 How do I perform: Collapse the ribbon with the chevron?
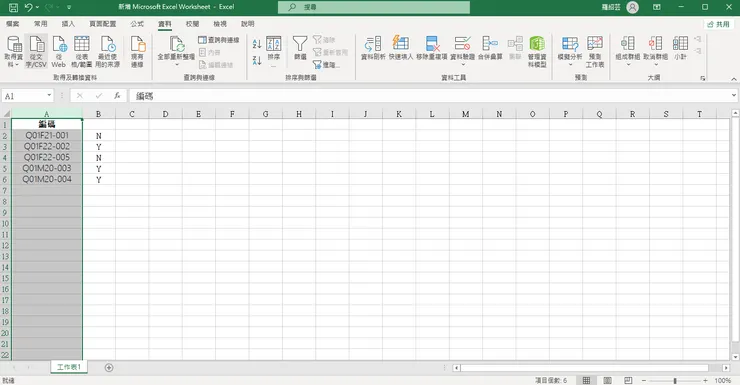(x=734, y=79)
